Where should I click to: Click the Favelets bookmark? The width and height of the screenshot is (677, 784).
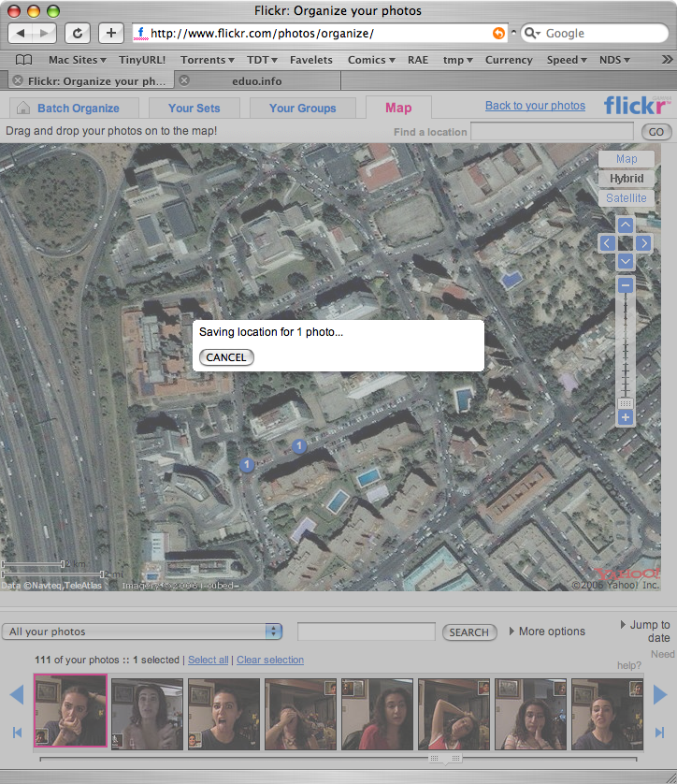[x=310, y=60]
